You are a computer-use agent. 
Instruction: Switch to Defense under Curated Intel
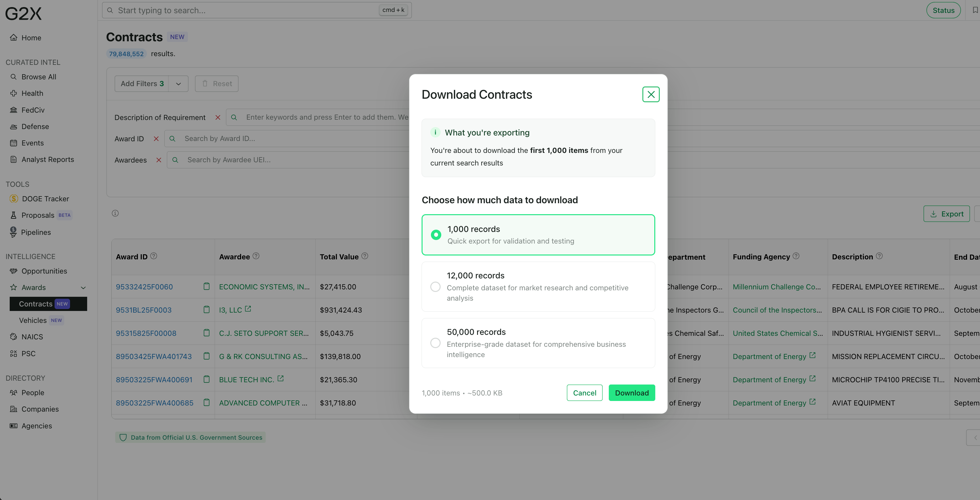point(35,126)
